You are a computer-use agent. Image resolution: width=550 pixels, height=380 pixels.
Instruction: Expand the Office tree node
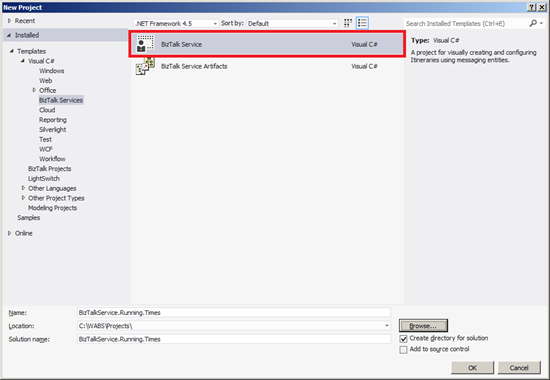click(x=34, y=90)
